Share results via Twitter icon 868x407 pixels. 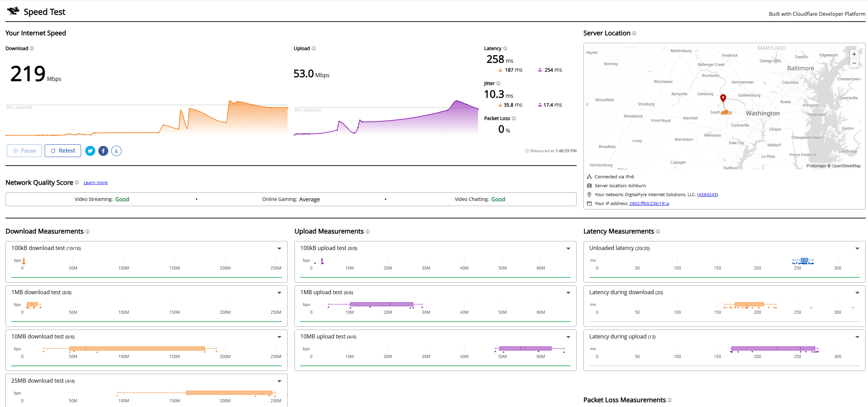[x=90, y=151]
